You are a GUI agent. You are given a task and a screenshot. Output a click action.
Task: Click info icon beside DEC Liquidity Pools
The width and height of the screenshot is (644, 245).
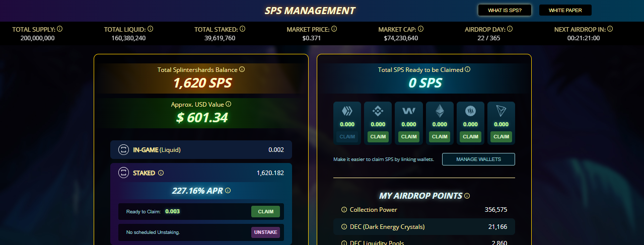(x=344, y=243)
